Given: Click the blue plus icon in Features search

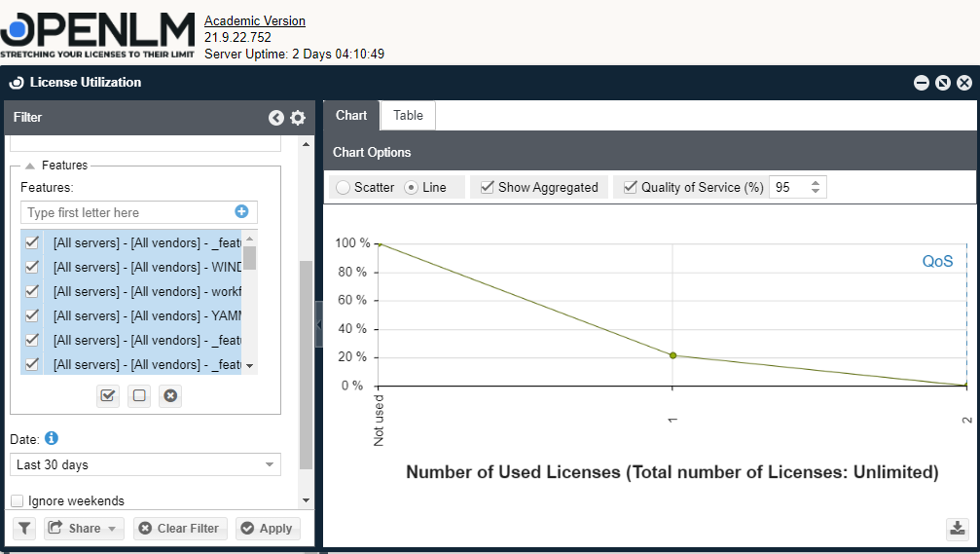Looking at the screenshot, I should (241, 211).
